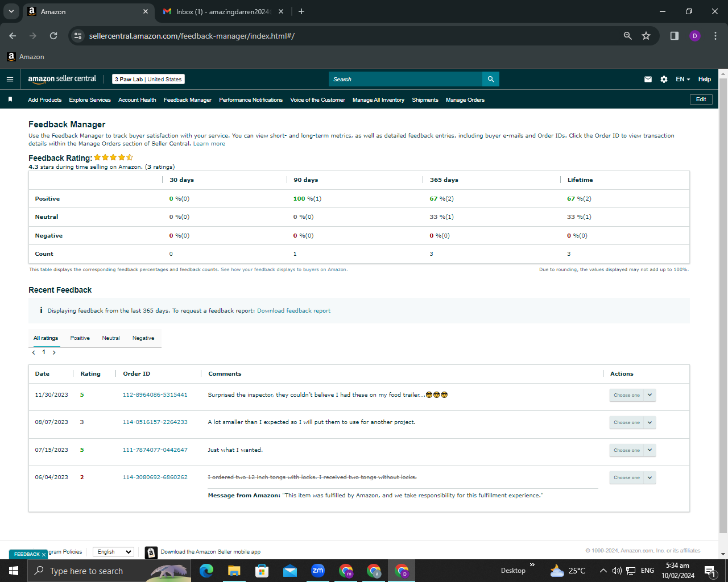
Task: Open the Seller Central hamburger menu
Action: tap(10, 79)
